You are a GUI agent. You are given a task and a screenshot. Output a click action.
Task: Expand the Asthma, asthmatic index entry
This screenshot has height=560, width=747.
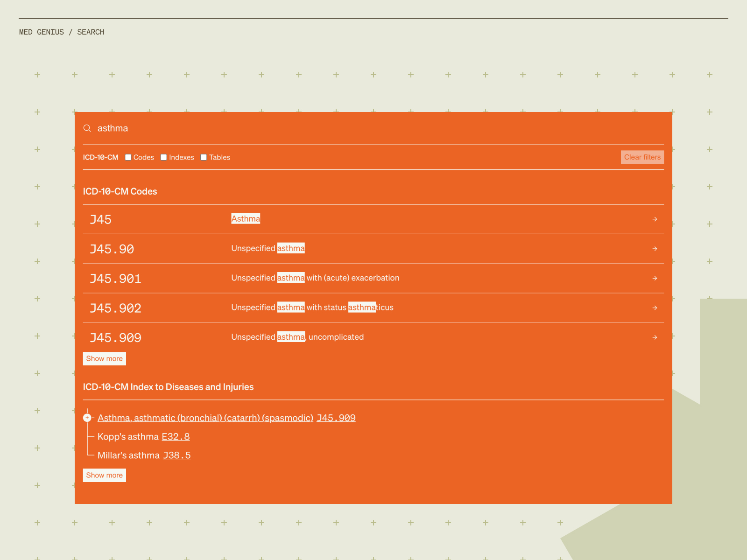[x=87, y=418]
